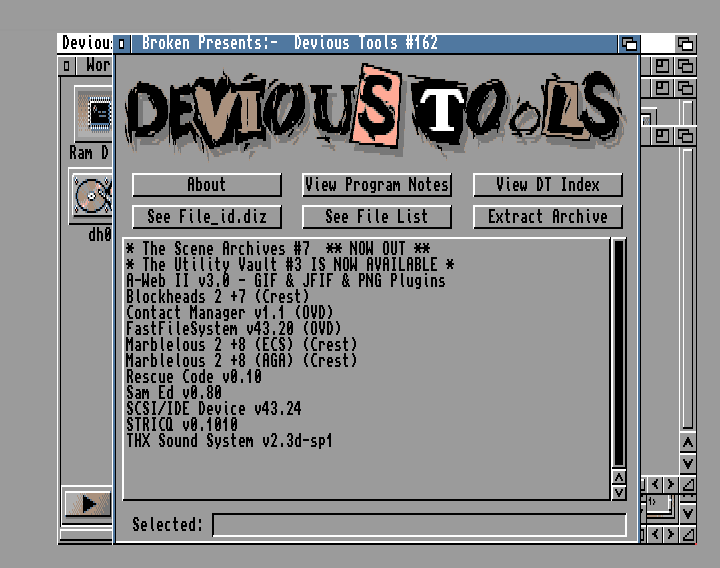Screen dimensions: 720x568
Task: Select the dh0 hard drive icon
Action: pos(92,197)
